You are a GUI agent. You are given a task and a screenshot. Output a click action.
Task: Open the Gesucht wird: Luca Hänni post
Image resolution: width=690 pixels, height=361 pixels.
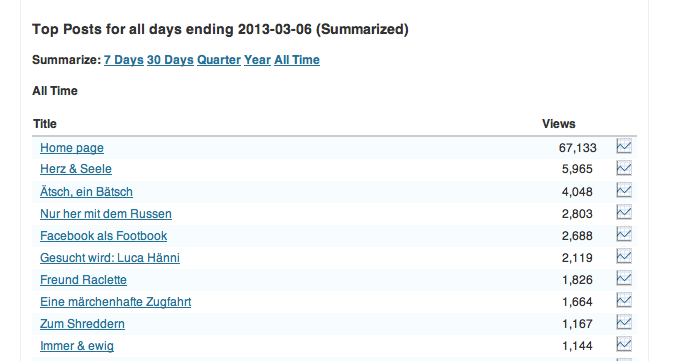click(x=110, y=258)
